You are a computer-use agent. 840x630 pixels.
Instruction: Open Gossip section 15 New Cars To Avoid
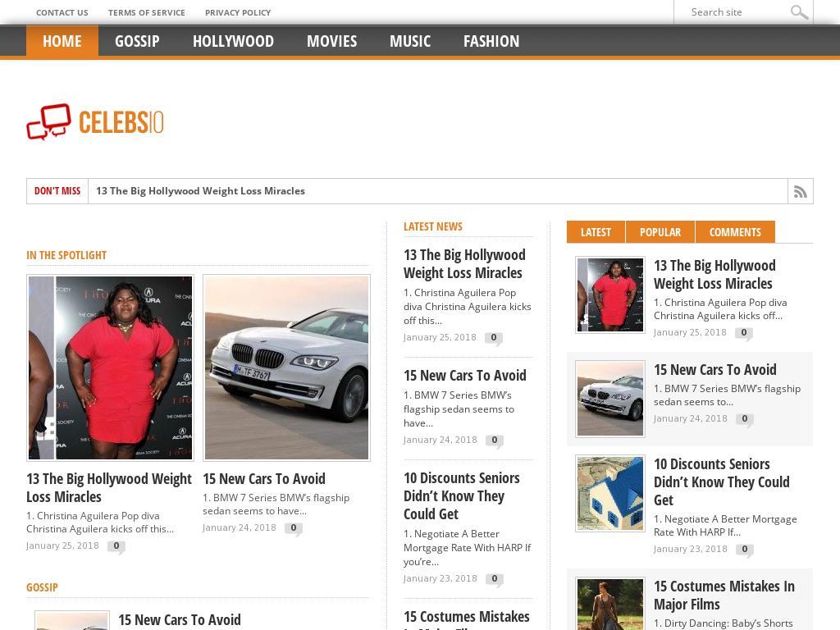point(180,620)
